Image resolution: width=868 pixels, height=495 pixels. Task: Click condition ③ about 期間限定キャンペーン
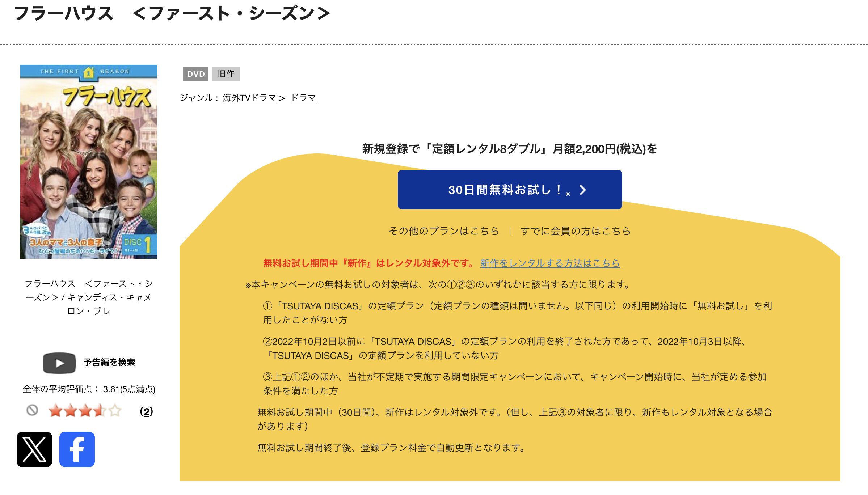[515, 384]
